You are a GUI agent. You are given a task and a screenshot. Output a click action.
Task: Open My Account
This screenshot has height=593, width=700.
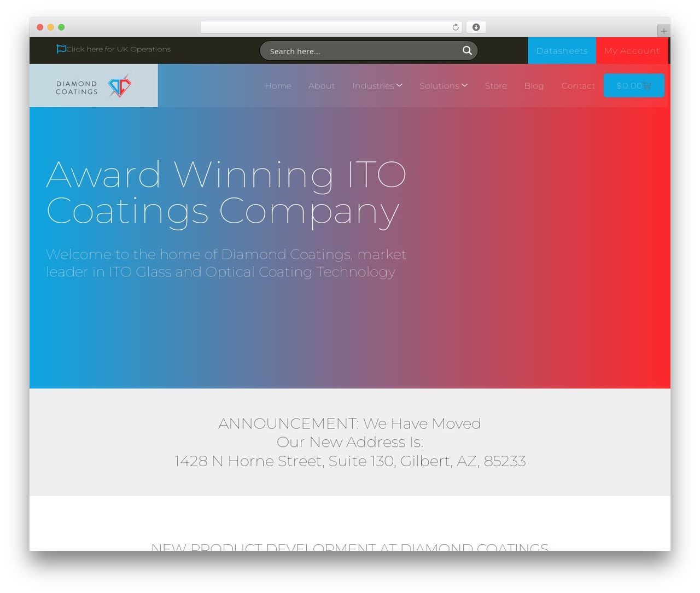point(632,51)
